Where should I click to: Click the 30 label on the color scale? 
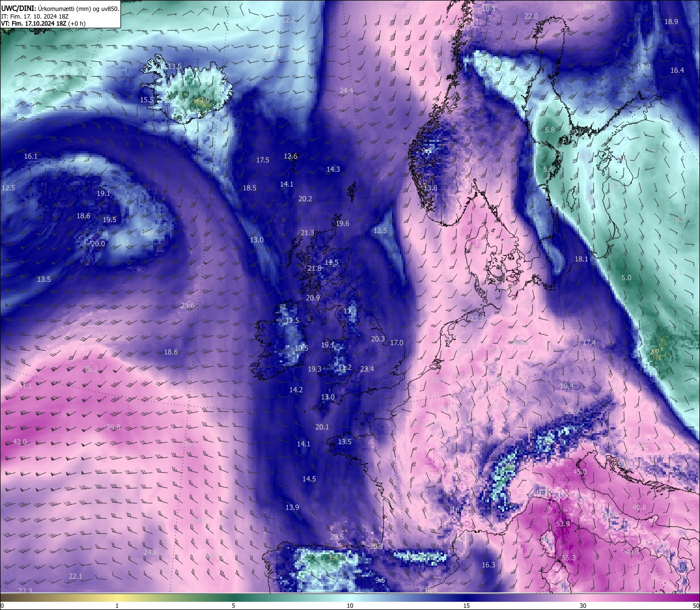tap(583, 606)
